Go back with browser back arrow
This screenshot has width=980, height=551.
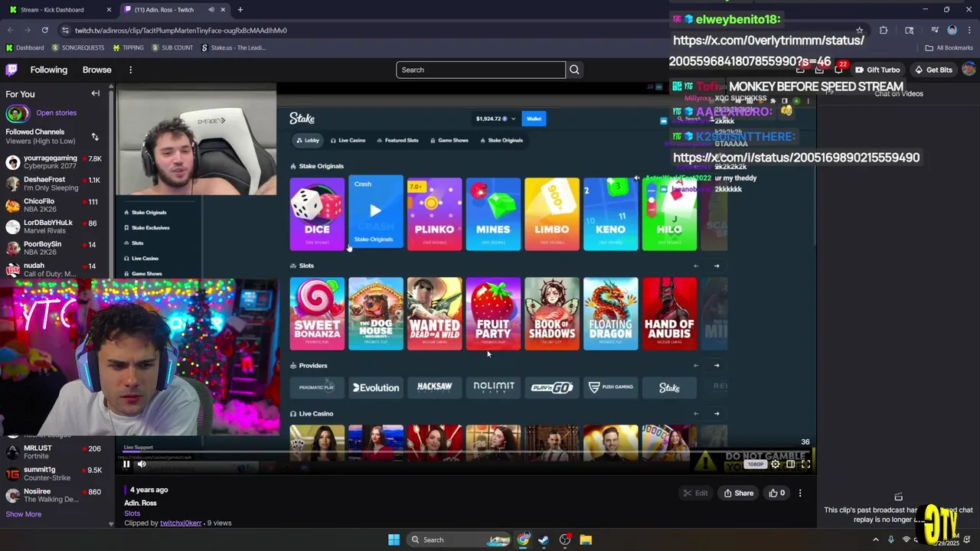11,30
